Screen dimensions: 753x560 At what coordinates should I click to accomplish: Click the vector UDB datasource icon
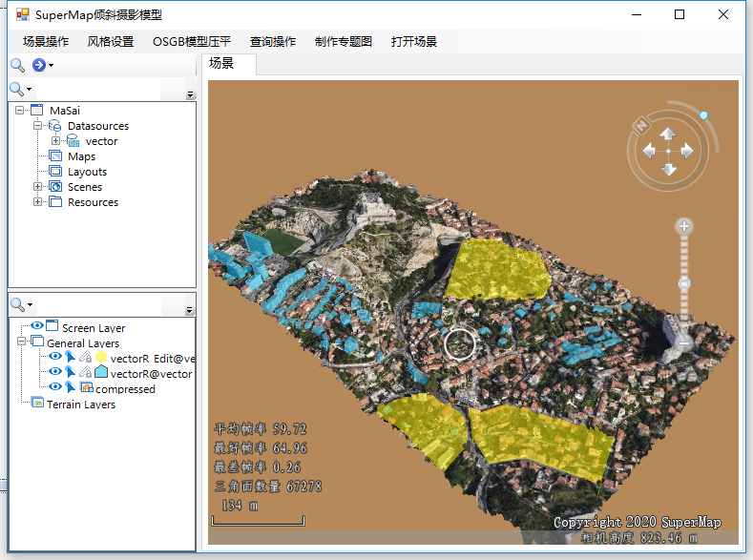[x=73, y=140]
